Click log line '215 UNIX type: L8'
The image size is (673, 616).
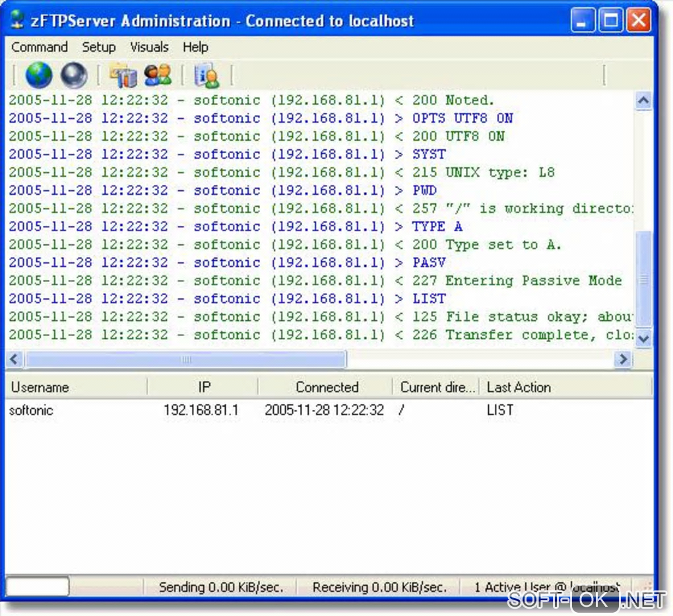pos(282,172)
